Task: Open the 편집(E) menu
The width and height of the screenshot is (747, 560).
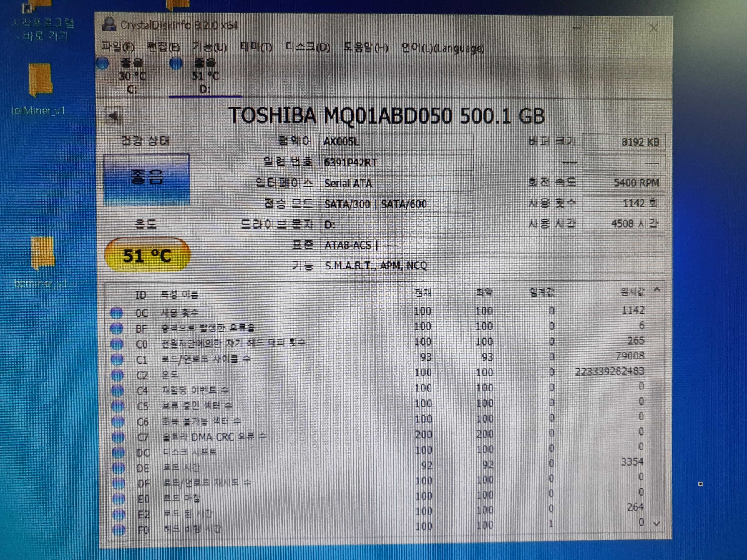Action: [x=163, y=47]
